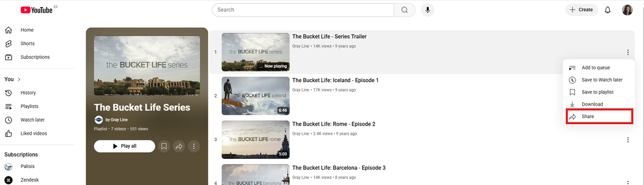Open The Bucket Life - Series Trailer title
Screen dimensions: 644x185
point(330,37)
